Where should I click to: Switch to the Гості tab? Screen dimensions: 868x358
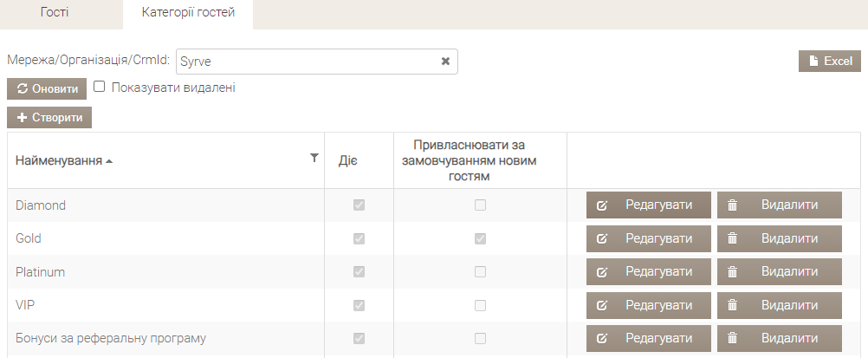55,12
